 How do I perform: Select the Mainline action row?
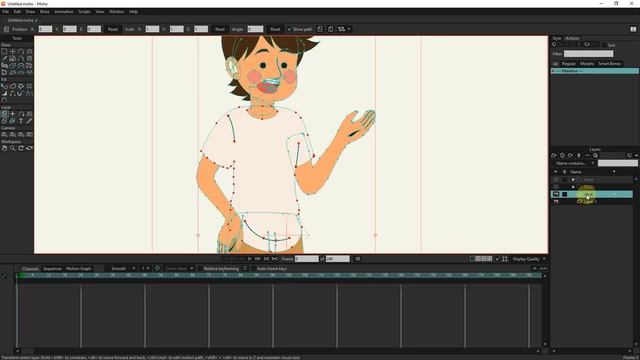tap(595, 71)
